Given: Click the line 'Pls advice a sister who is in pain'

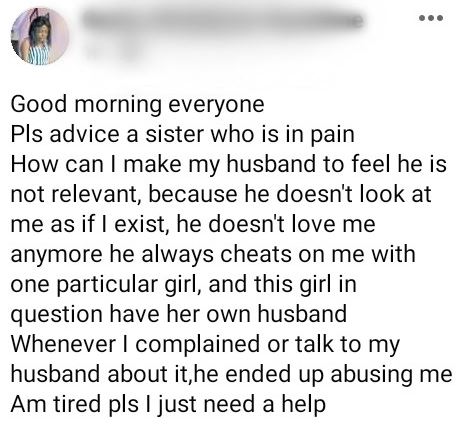Looking at the screenshot, I should click(182, 135).
